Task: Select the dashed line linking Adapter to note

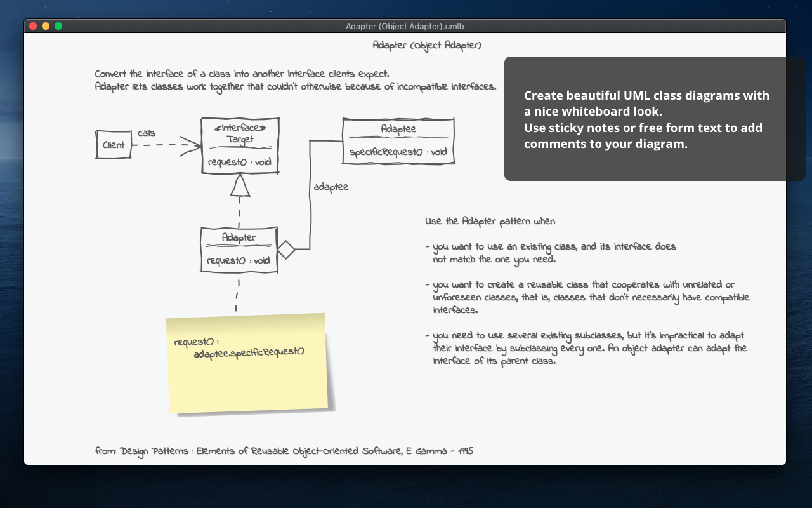Action: pyautogui.click(x=238, y=295)
